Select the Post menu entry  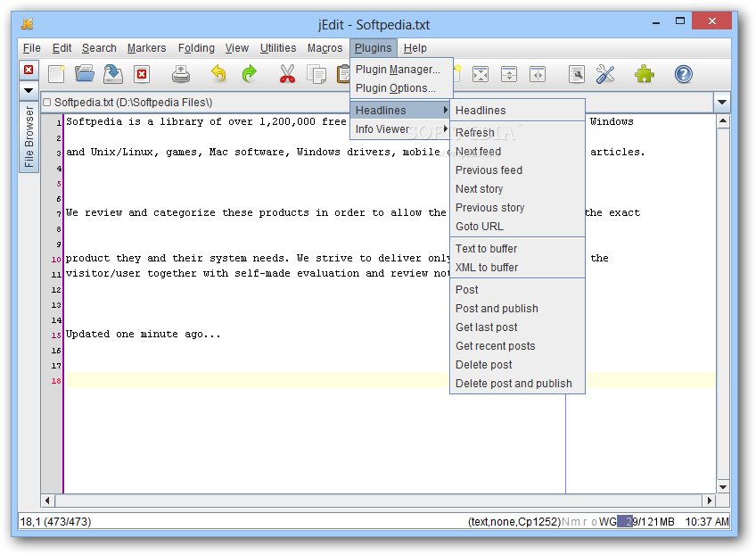[517, 290]
